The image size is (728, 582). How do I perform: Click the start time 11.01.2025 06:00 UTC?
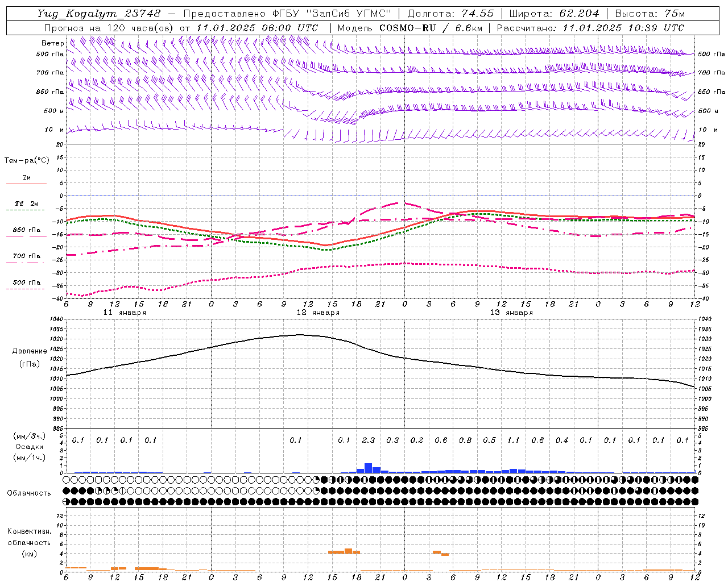tap(257, 28)
